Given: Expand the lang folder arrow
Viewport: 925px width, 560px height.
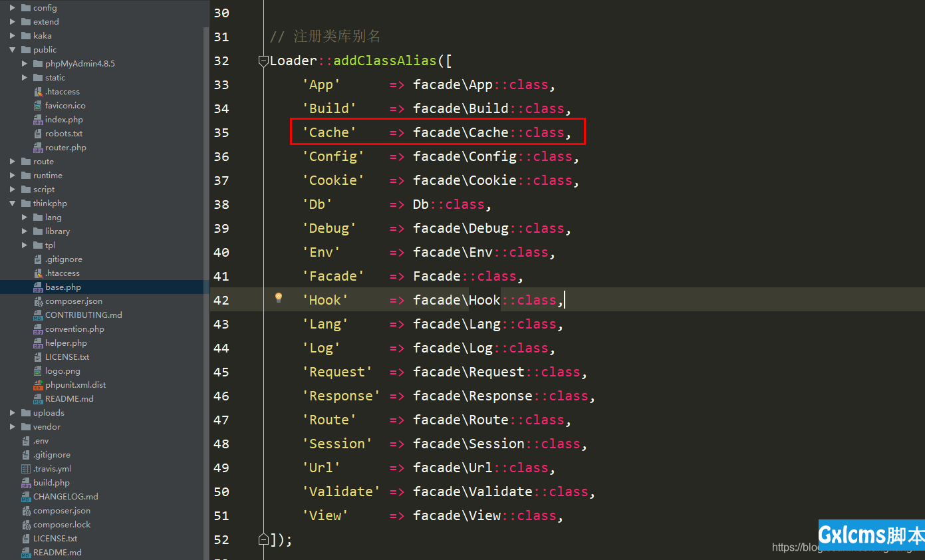Looking at the screenshot, I should (25, 217).
